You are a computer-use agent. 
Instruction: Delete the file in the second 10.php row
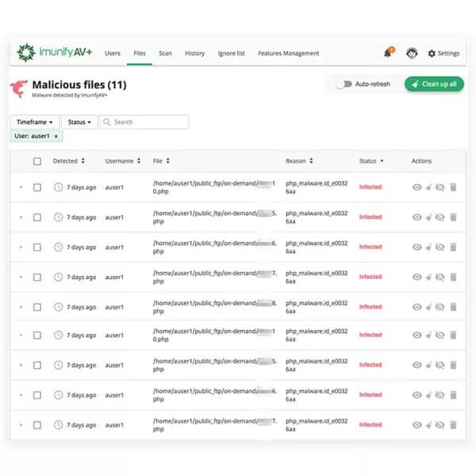pos(453,335)
